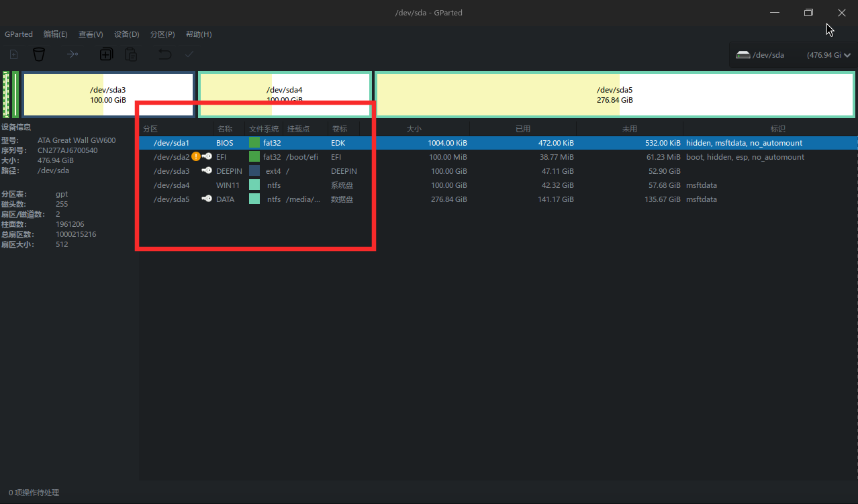The height and width of the screenshot is (504, 858).
Task: Click the key lock icon on /dev/sda2
Action: [207, 157]
